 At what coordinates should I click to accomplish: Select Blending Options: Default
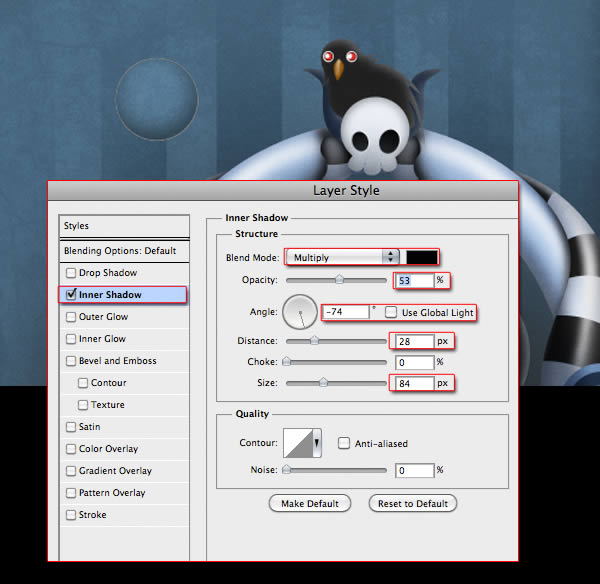pyautogui.click(x=124, y=251)
